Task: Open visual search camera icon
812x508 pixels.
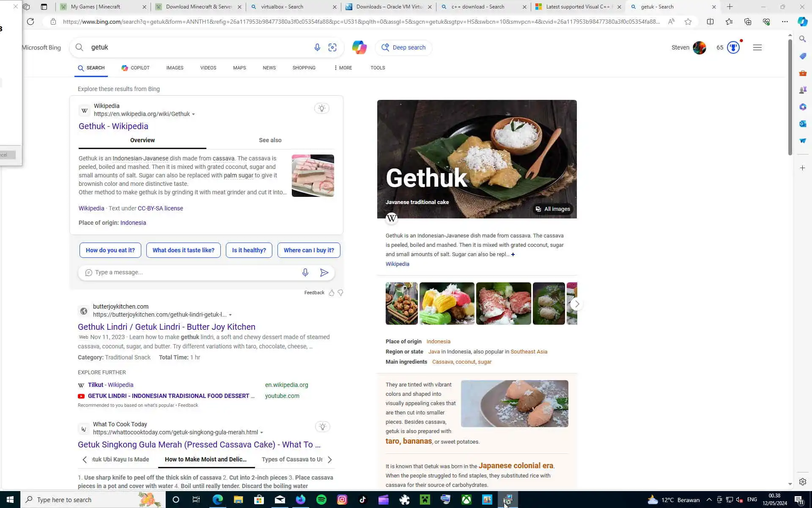Action: 332,47
